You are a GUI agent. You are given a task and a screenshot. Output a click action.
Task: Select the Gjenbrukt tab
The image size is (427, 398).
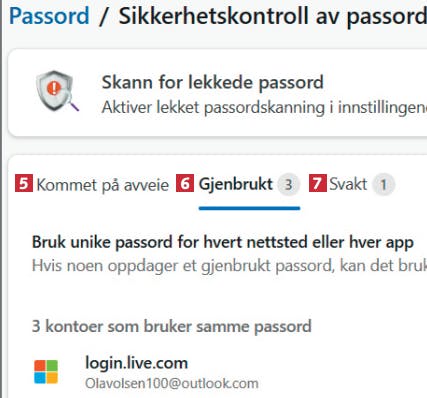[236, 184]
